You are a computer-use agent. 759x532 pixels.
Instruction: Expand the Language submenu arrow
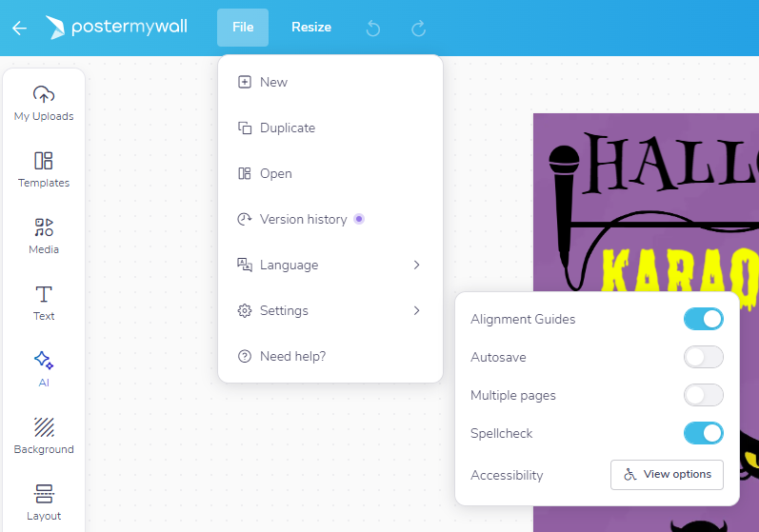tap(416, 265)
